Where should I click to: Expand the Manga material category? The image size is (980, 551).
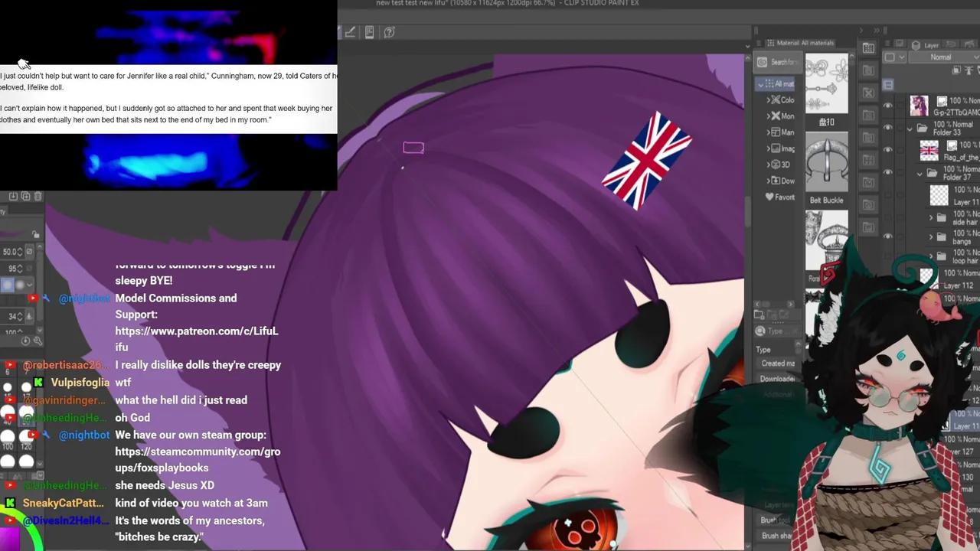pos(769,132)
